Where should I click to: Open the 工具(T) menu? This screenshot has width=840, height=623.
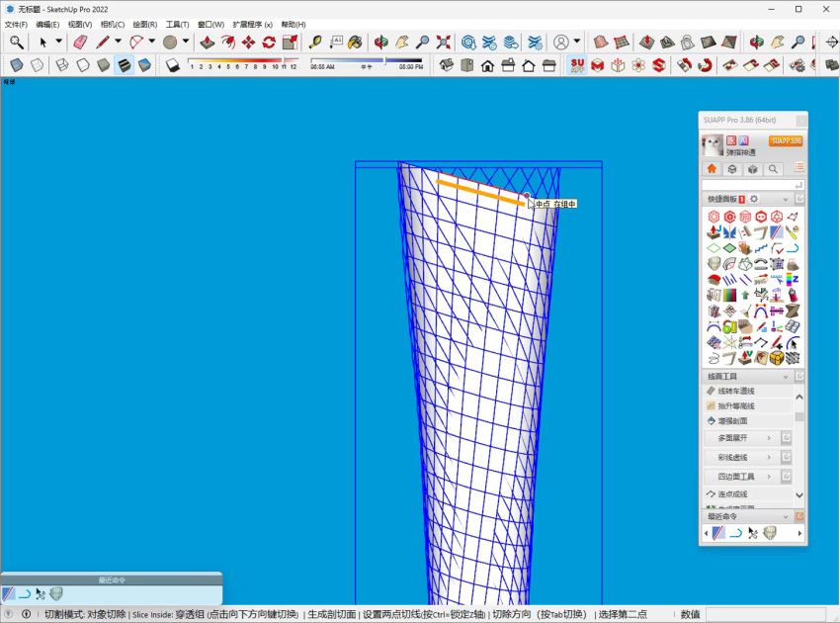pyautogui.click(x=177, y=25)
